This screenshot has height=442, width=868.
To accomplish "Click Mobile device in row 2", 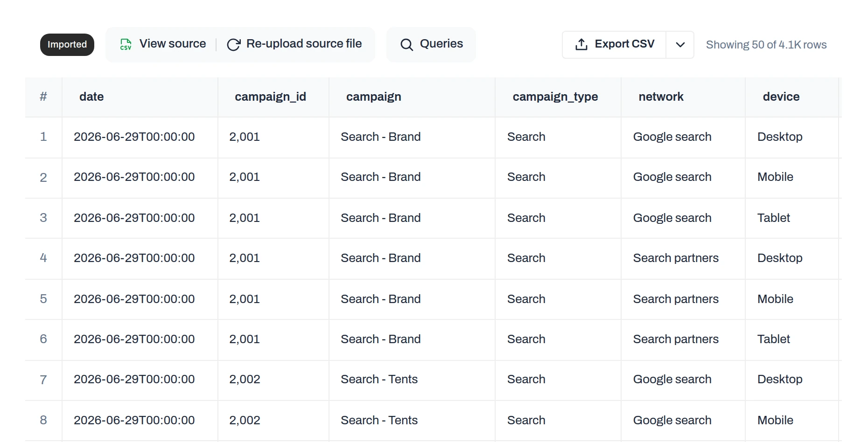I will tap(775, 177).
